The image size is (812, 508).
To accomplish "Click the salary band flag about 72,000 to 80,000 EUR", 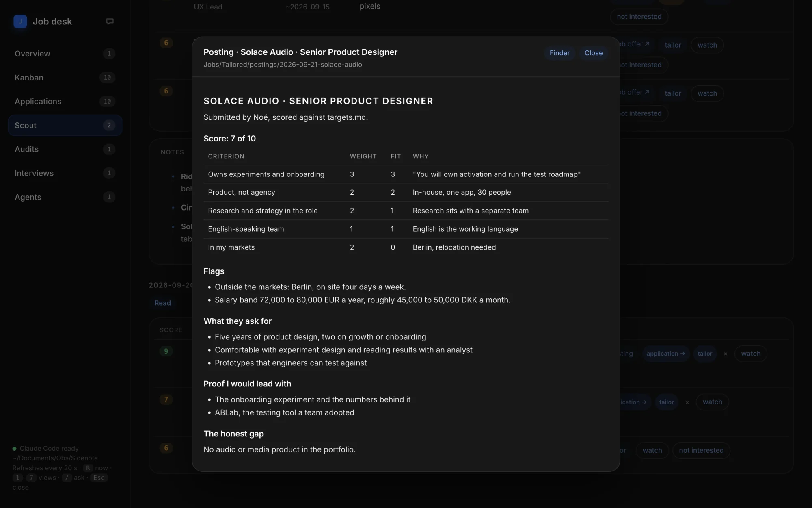I will tap(363, 300).
